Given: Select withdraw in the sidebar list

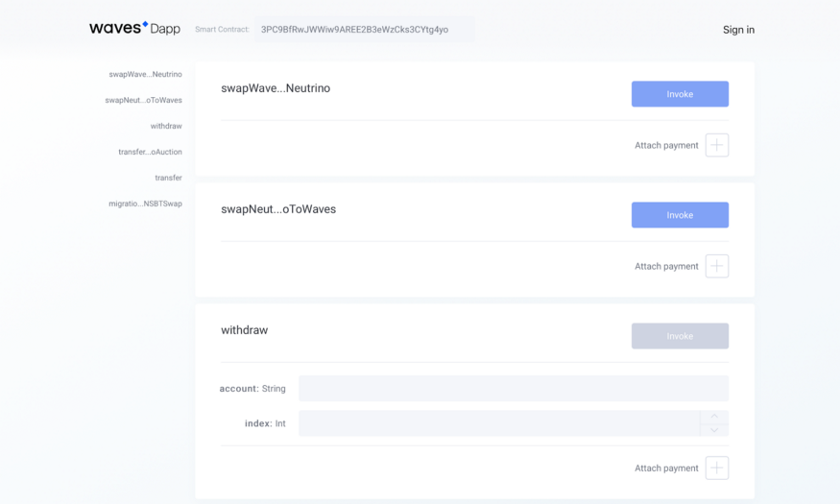Looking at the screenshot, I should coord(166,126).
